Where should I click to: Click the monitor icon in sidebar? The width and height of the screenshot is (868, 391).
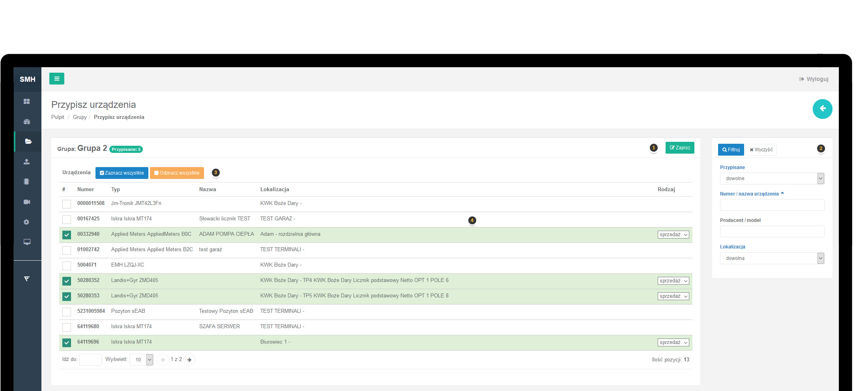click(x=27, y=242)
